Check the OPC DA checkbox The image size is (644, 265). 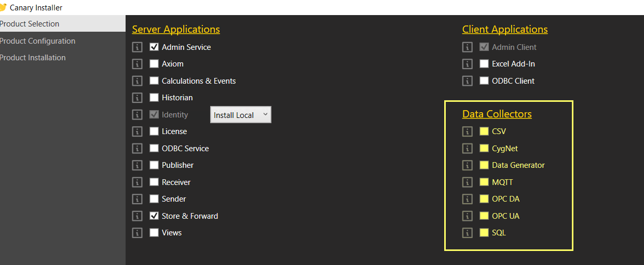pyautogui.click(x=484, y=199)
